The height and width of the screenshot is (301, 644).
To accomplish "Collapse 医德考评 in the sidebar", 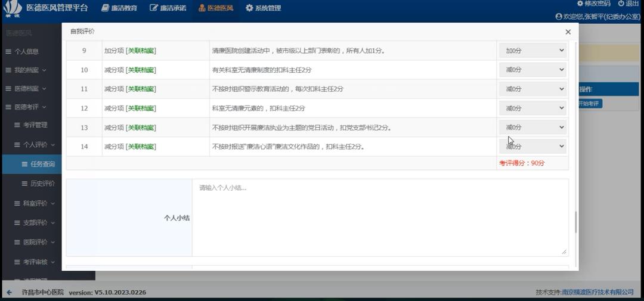I will click(x=27, y=107).
